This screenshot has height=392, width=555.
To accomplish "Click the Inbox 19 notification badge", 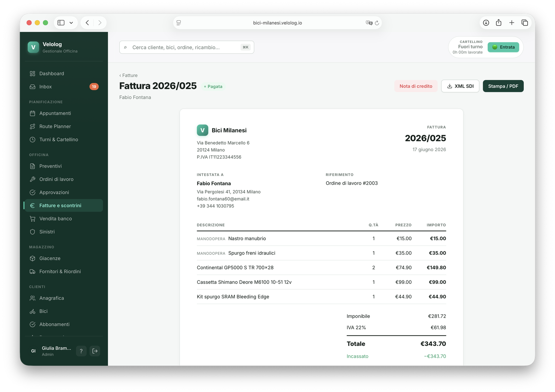I will pyautogui.click(x=94, y=87).
